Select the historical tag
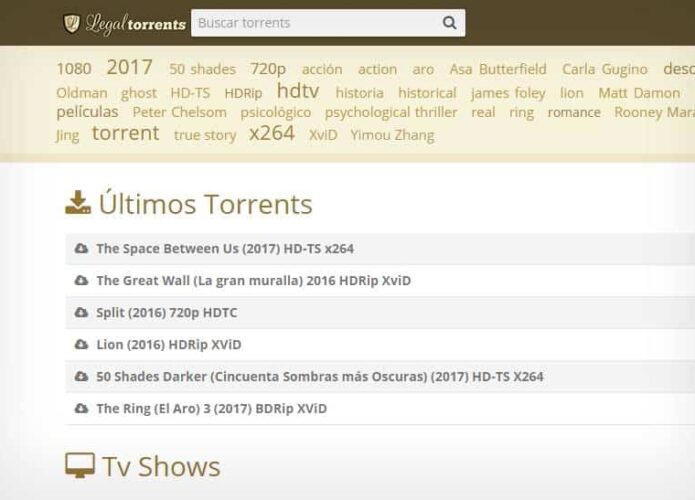This screenshot has height=500, width=695. click(427, 93)
